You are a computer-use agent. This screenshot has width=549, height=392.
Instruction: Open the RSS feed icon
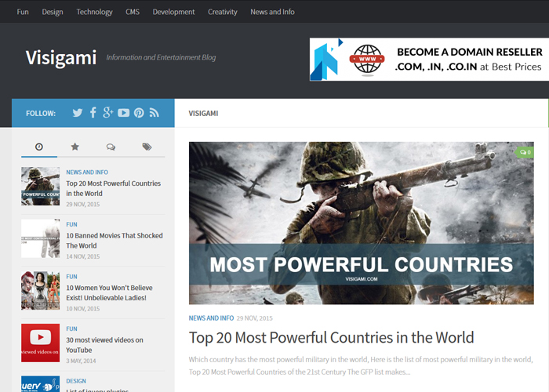[x=154, y=113]
